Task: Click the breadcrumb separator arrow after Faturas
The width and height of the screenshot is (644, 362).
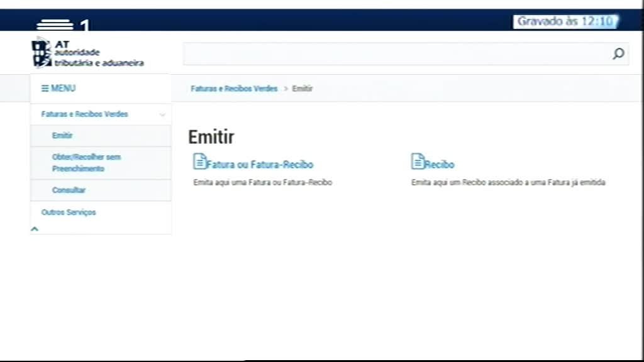Action: pyautogui.click(x=286, y=89)
